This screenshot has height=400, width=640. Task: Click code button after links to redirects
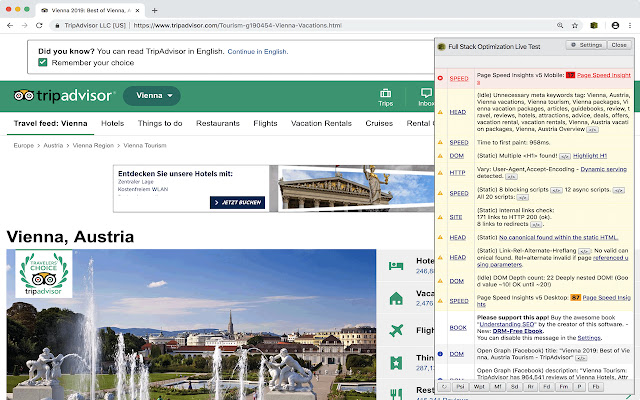pos(536,224)
